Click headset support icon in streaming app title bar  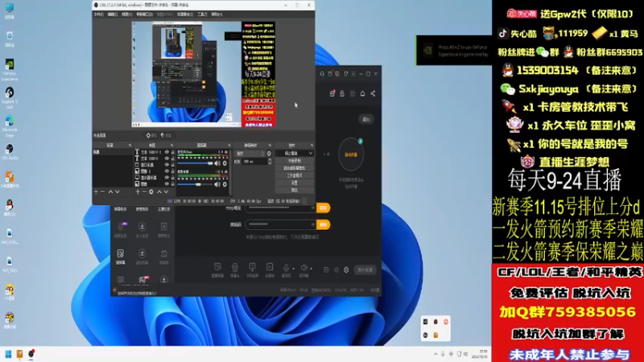[322, 74]
